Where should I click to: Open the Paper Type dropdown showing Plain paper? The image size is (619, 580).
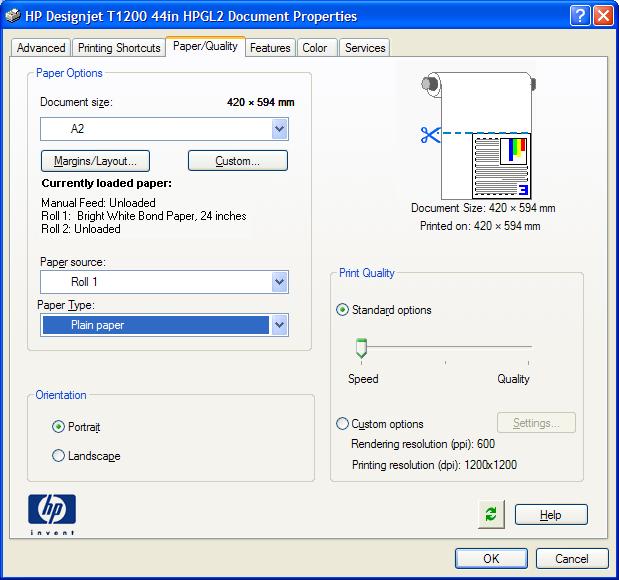(164, 325)
